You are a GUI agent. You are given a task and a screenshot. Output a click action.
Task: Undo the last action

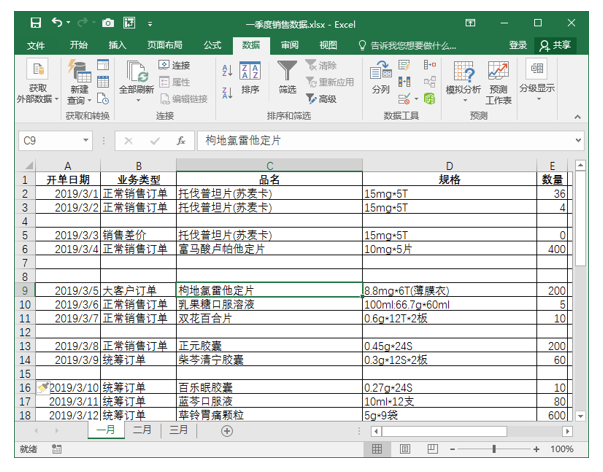point(57,23)
